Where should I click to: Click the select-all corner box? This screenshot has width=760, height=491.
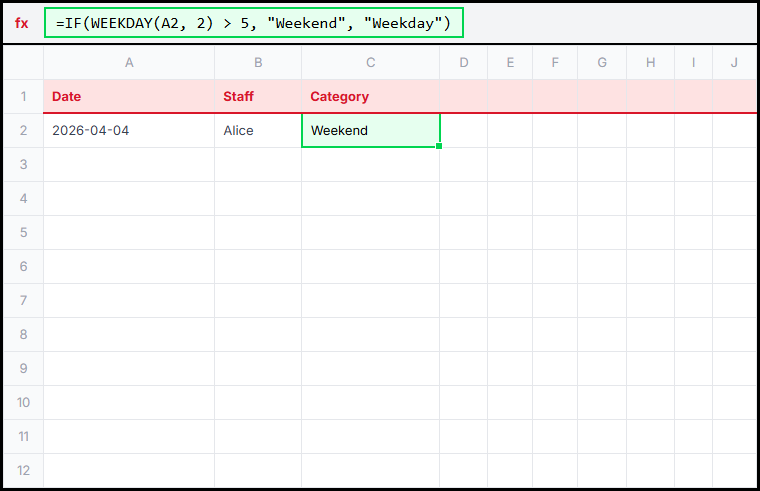[23, 63]
